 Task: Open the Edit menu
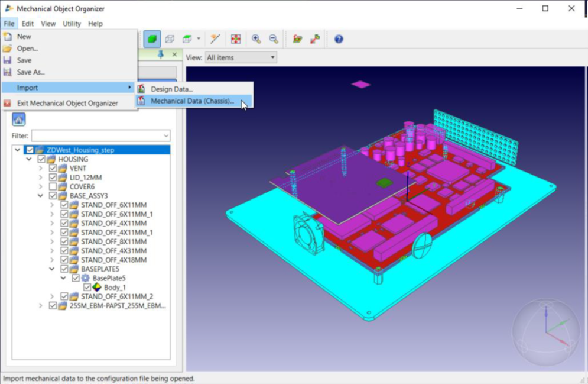point(27,24)
